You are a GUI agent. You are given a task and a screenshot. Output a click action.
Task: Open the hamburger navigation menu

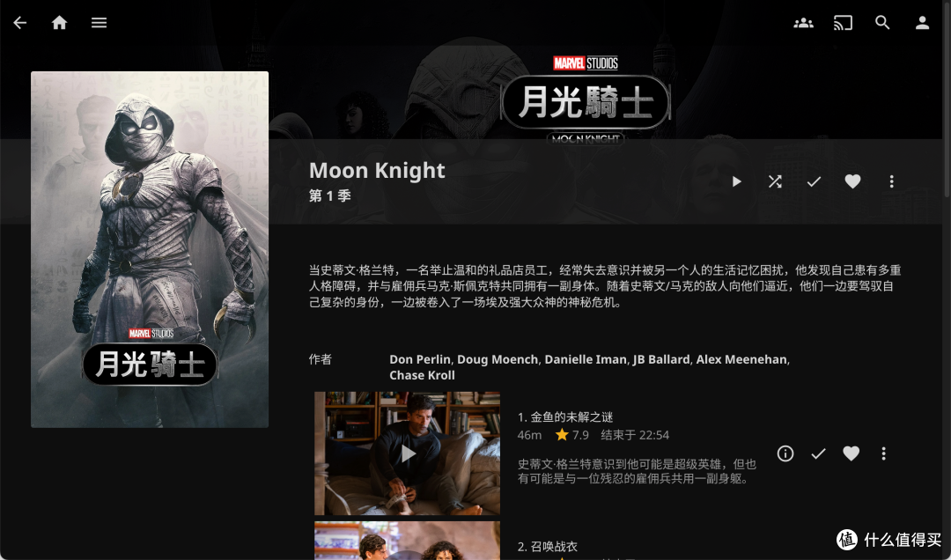point(99,23)
